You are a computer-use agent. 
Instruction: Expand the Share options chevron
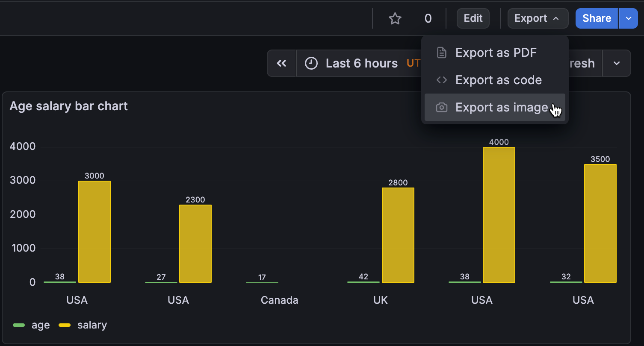coord(628,18)
